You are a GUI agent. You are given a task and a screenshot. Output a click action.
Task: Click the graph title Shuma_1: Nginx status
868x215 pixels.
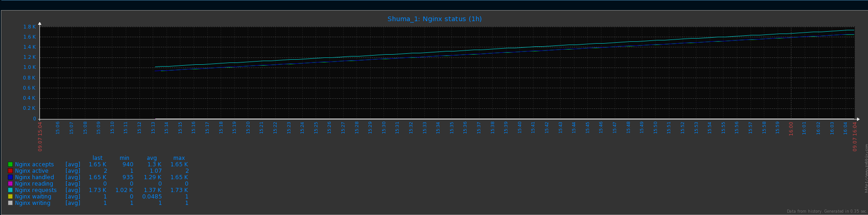pyautogui.click(x=434, y=19)
